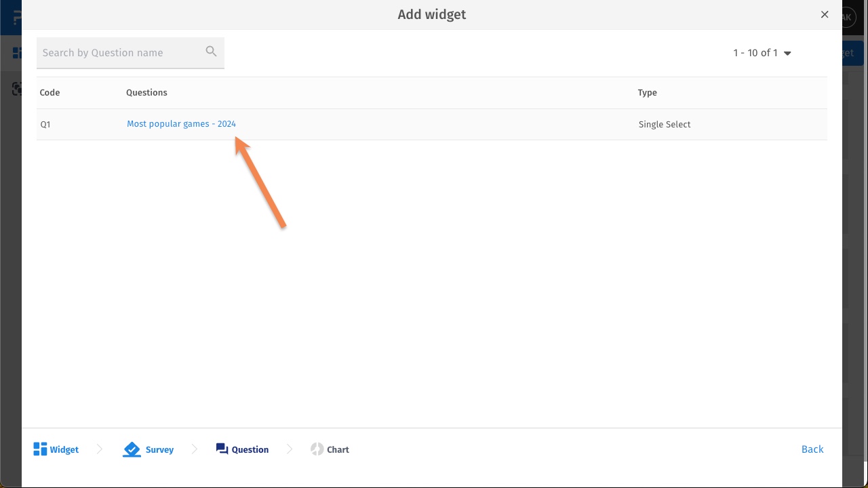Select the Question step label

[x=250, y=450]
